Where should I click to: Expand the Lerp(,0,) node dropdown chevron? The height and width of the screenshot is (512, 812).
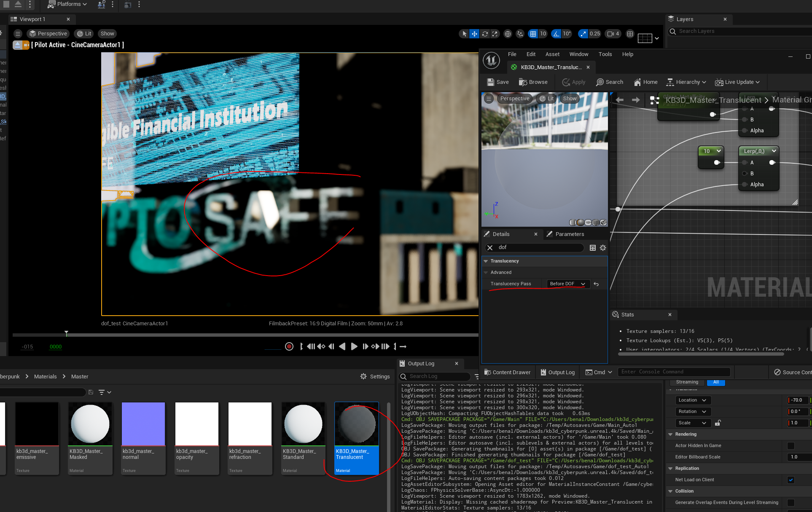pyautogui.click(x=774, y=151)
